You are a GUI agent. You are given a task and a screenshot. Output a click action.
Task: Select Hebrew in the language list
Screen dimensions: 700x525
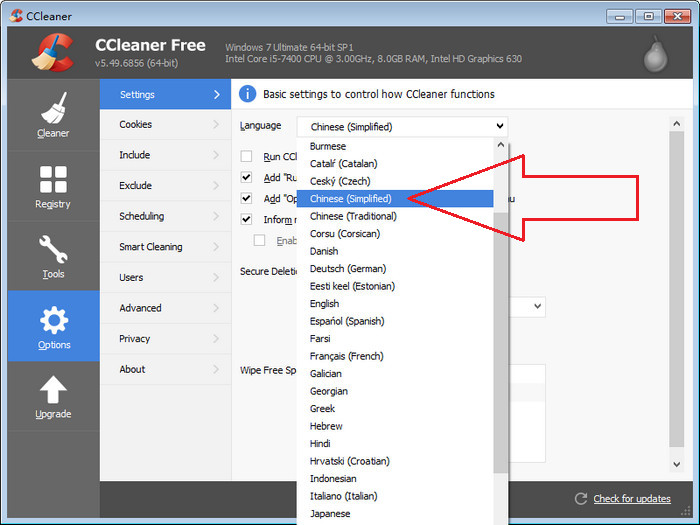(395, 426)
